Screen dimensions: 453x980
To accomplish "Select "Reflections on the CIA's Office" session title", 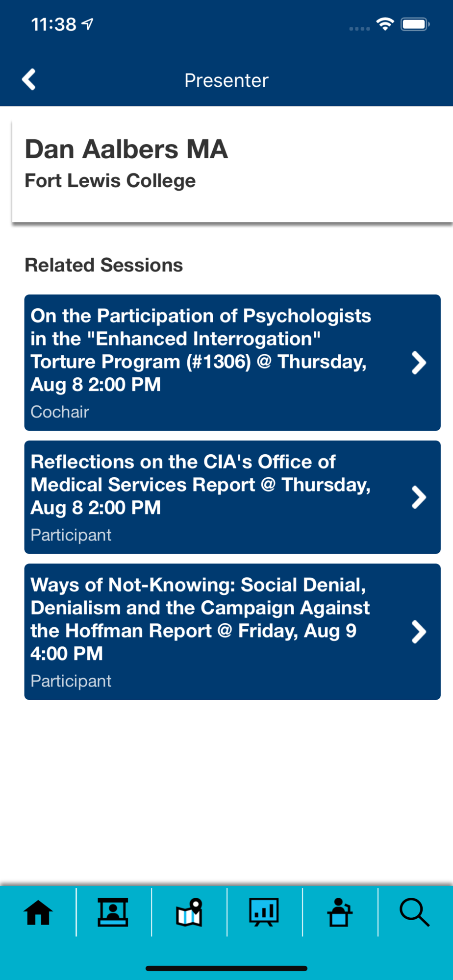I will 201,485.
